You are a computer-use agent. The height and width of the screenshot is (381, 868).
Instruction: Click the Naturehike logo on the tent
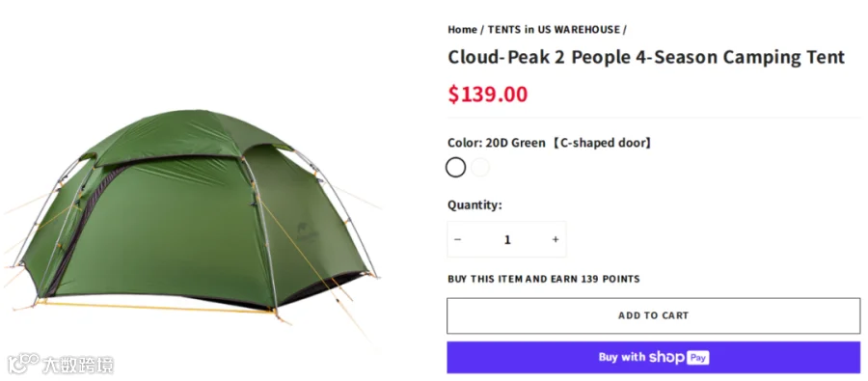[306, 231]
